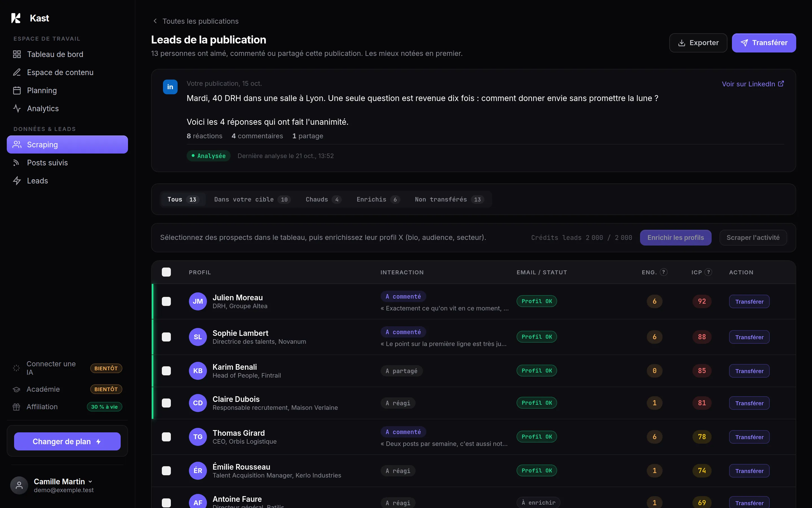Viewport: 812px width, 508px height.
Task: Click the top Transférer button
Action: point(764,43)
